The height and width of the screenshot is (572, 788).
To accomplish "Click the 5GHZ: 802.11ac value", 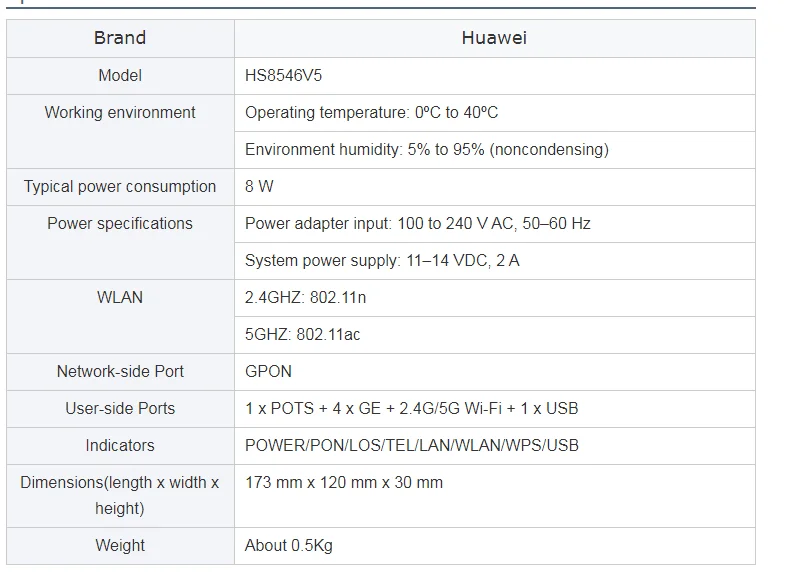I will (302, 334).
